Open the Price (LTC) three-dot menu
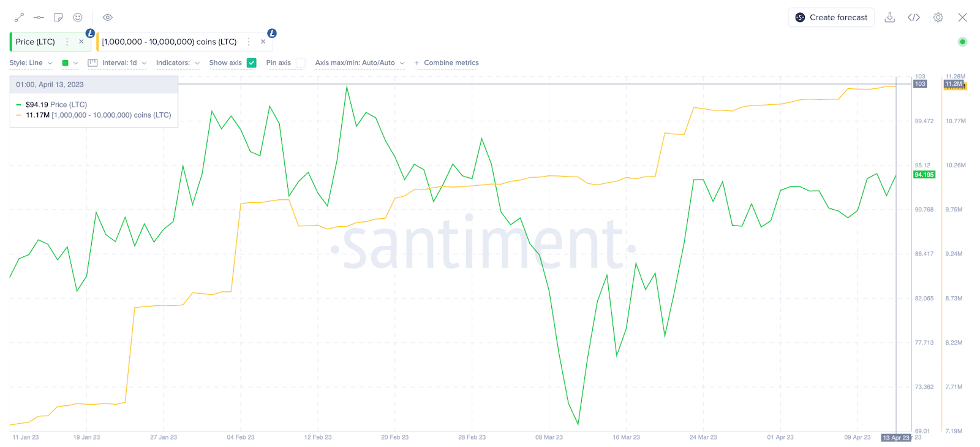980x447 pixels. click(67, 42)
